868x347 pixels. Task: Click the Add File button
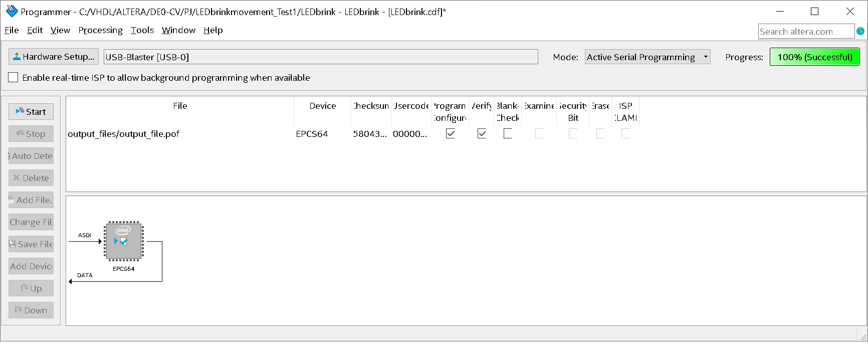coord(31,200)
